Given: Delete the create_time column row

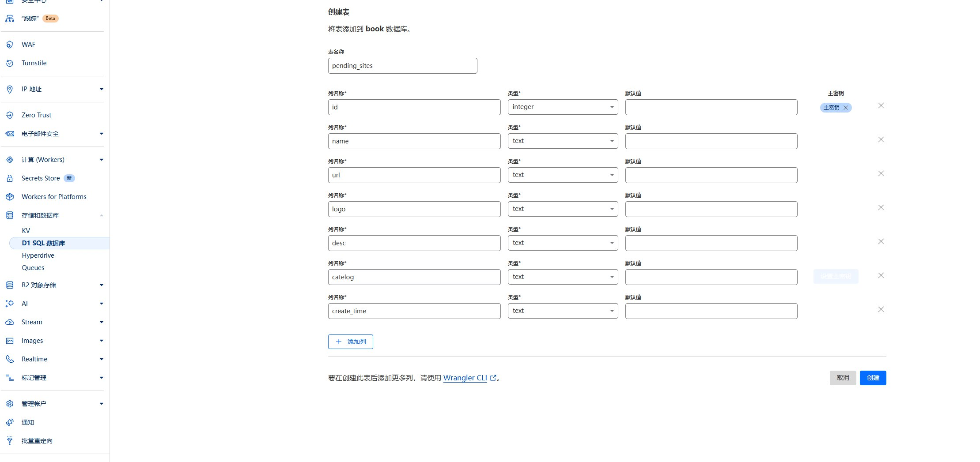Looking at the screenshot, I should click(881, 310).
